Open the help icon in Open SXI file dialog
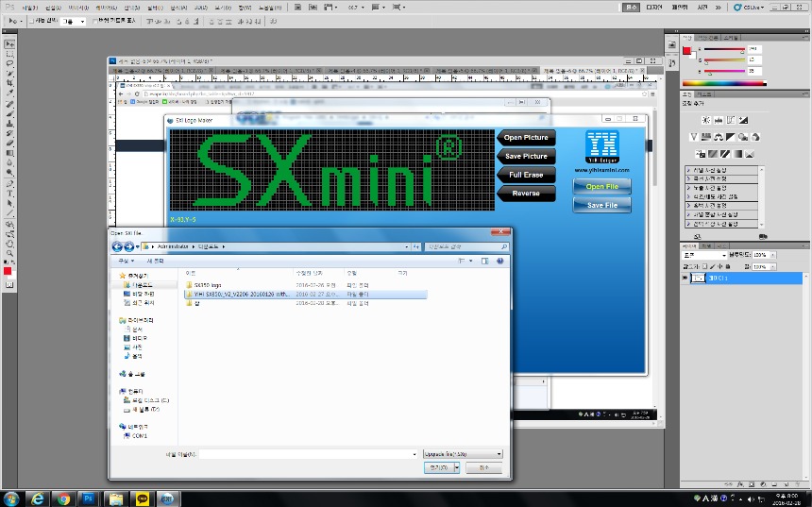The width and height of the screenshot is (812, 507). tap(499, 261)
